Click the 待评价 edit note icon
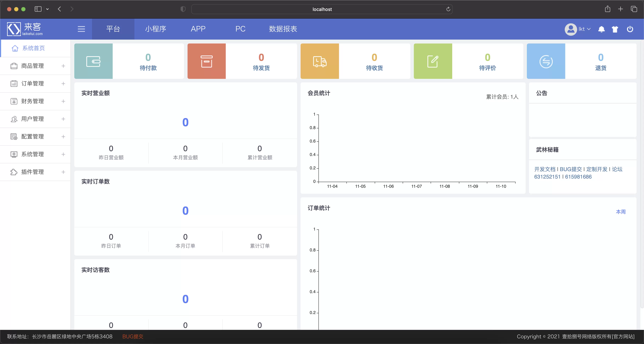This screenshot has width=644, height=344. [433, 61]
